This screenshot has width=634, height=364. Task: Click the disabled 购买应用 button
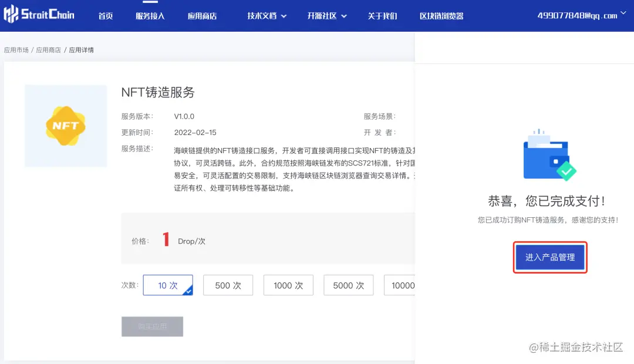tap(152, 327)
